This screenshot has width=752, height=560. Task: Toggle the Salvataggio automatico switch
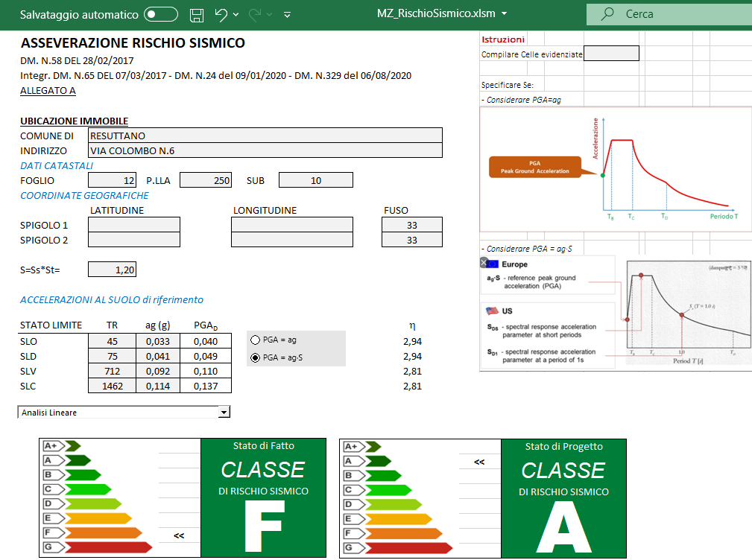tap(161, 14)
